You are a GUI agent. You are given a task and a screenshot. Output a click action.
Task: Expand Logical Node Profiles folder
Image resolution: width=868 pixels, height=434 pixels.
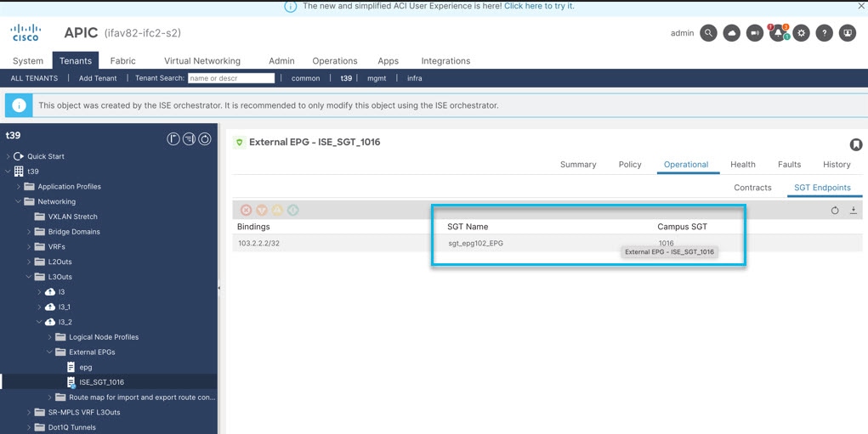(50, 336)
